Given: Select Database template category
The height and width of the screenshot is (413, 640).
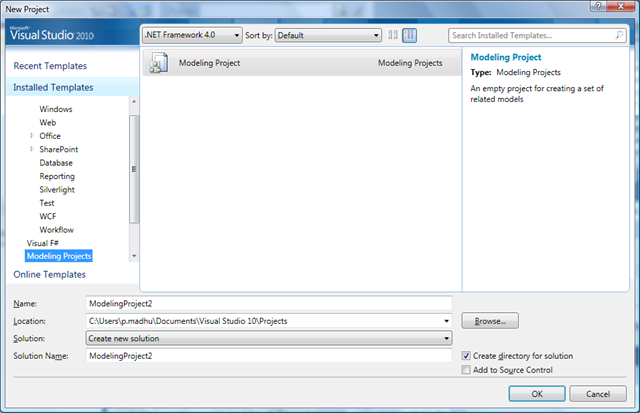Looking at the screenshot, I should click(56, 163).
